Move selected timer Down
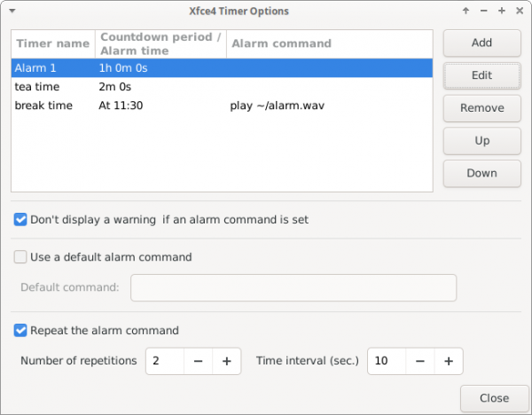 (x=481, y=173)
